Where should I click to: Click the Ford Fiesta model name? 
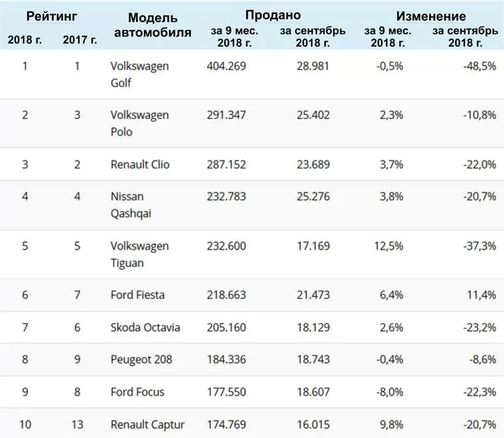(x=137, y=295)
